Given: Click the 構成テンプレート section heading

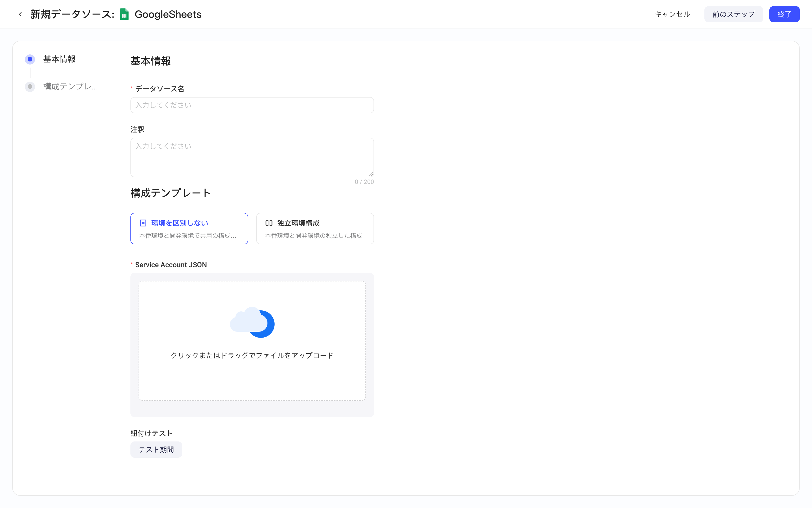Looking at the screenshot, I should [171, 193].
